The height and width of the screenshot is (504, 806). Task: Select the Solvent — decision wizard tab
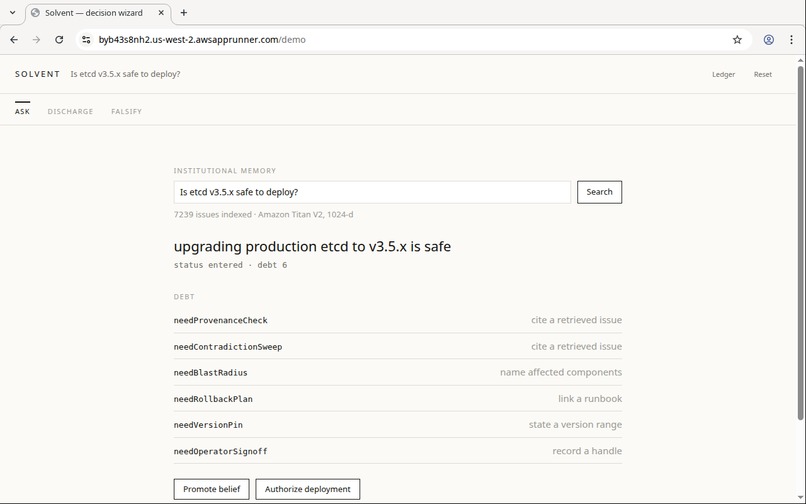click(x=98, y=13)
